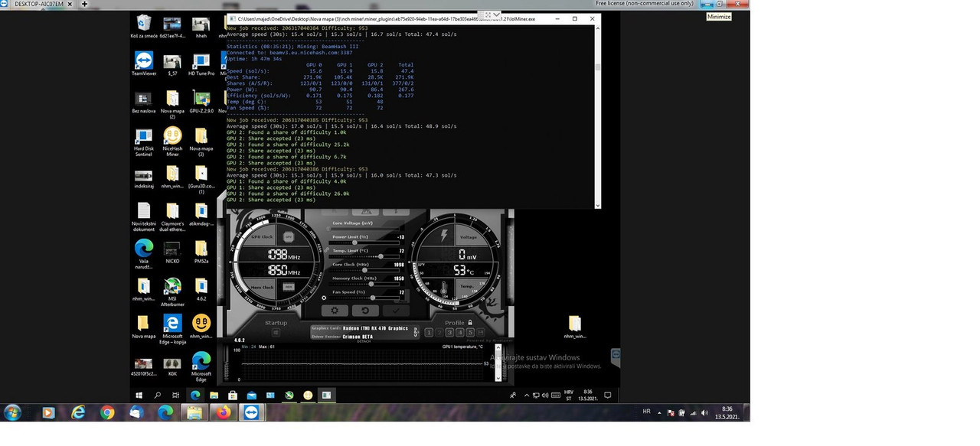Open the Microsoft Edge – kopija shortcut
Viewport: 980px width, 446px height.
172,328
